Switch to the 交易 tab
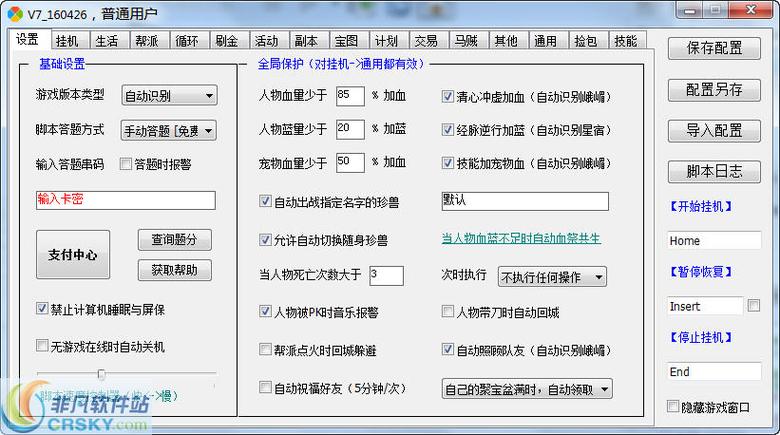This screenshot has width=780, height=435. (x=429, y=40)
